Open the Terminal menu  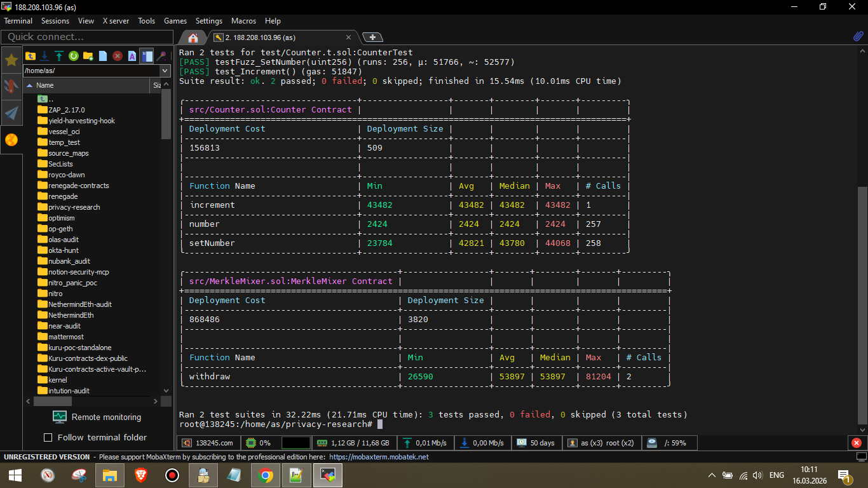[18, 21]
